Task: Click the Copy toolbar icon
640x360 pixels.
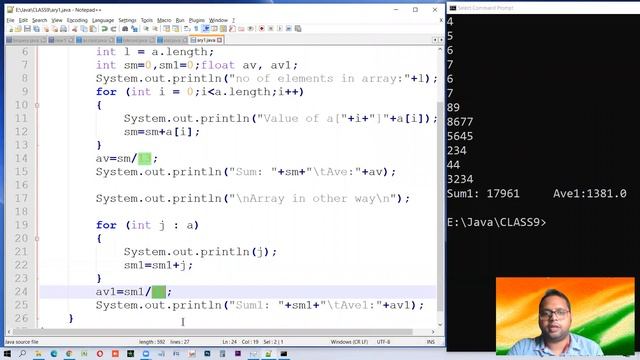Action: tap(84, 29)
